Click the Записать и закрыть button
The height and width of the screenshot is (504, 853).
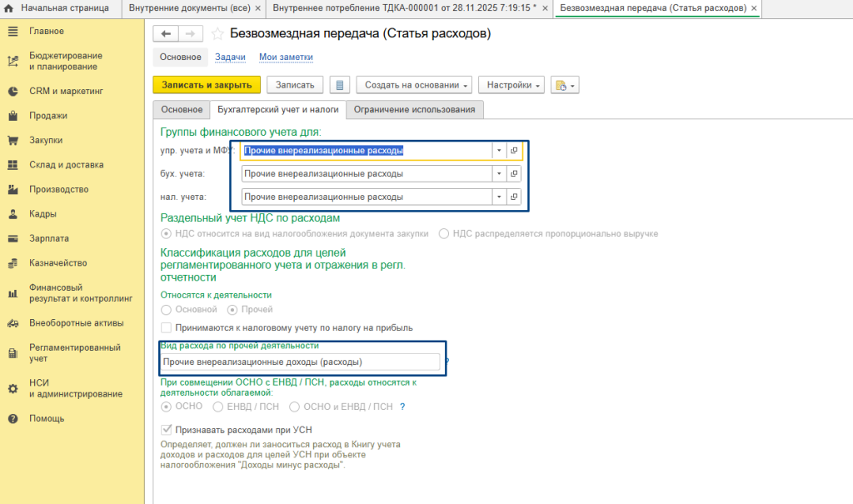[x=207, y=85]
